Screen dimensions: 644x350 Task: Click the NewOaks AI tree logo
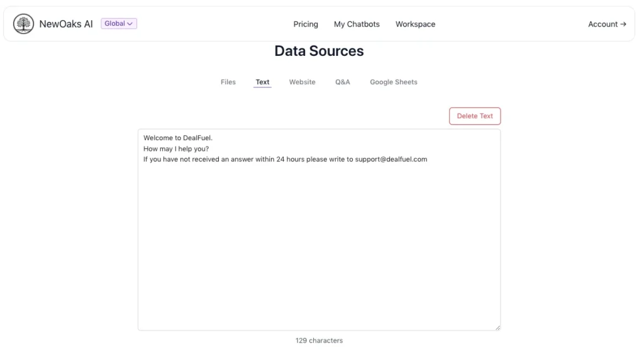pyautogui.click(x=23, y=24)
